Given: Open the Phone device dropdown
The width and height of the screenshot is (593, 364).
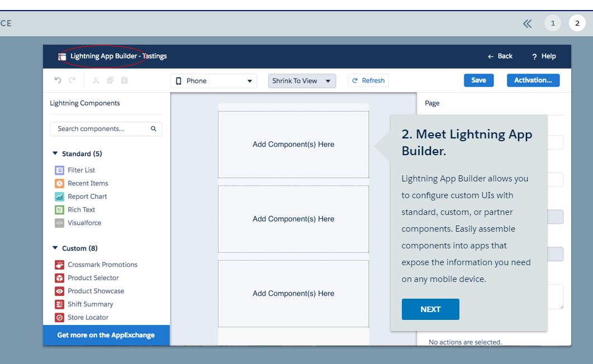Looking at the screenshot, I should click(x=214, y=81).
